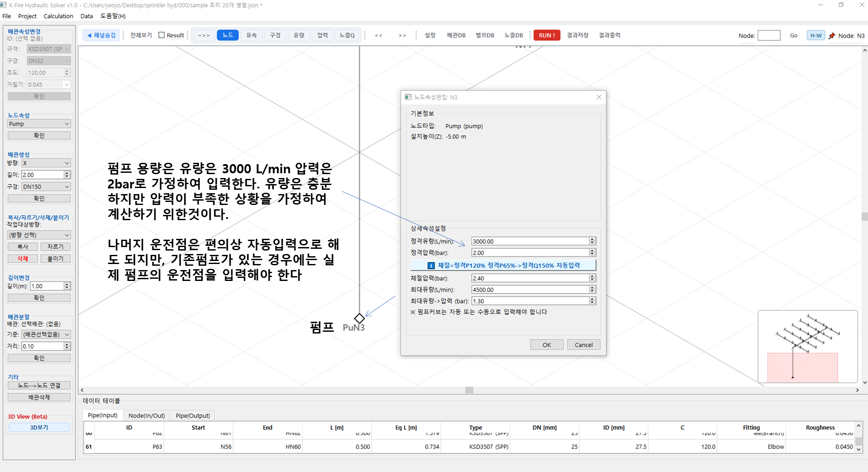
Task: Click the 정격유량 stepper arrows
Action: (x=592, y=241)
